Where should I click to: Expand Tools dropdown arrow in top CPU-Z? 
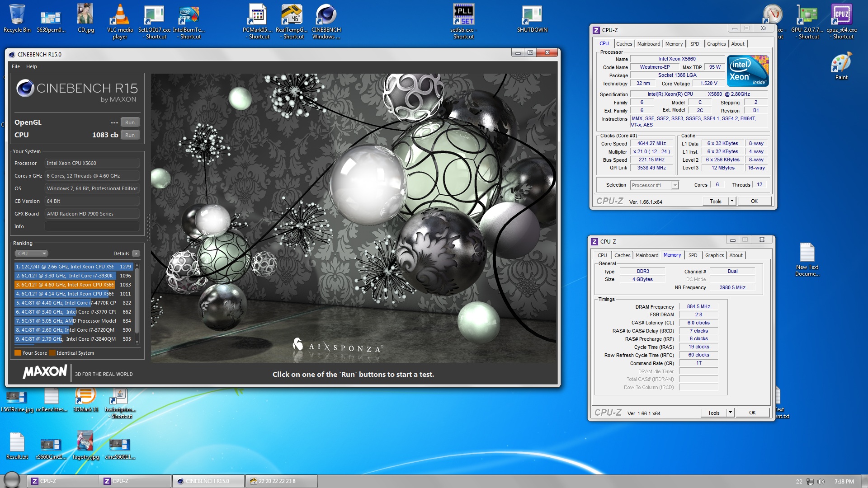point(732,202)
